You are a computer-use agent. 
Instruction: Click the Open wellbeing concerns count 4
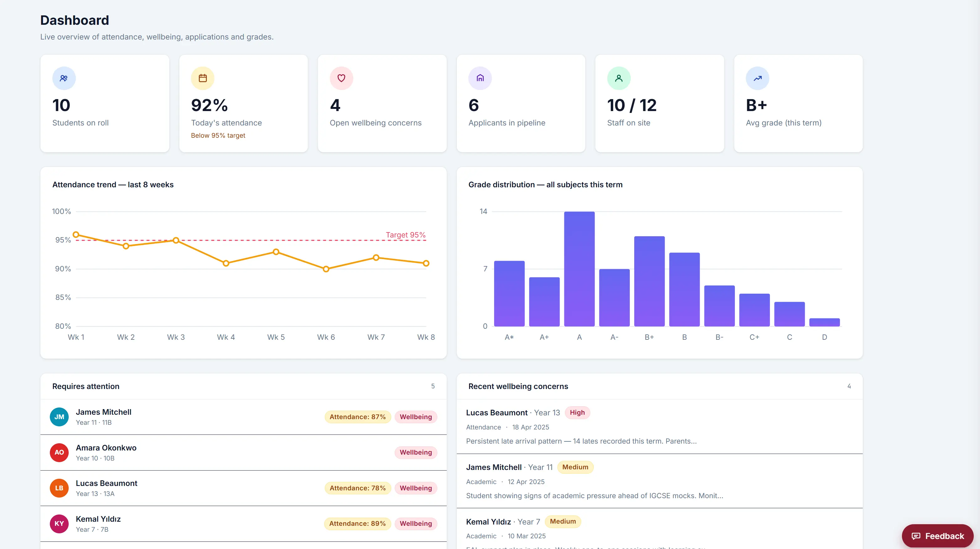point(335,105)
